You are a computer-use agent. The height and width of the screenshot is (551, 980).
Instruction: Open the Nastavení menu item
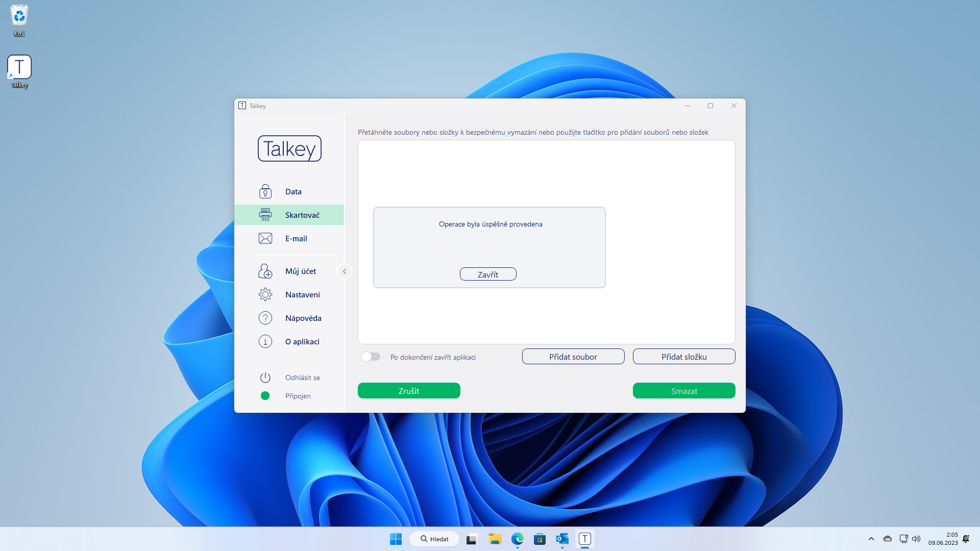[302, 294]
